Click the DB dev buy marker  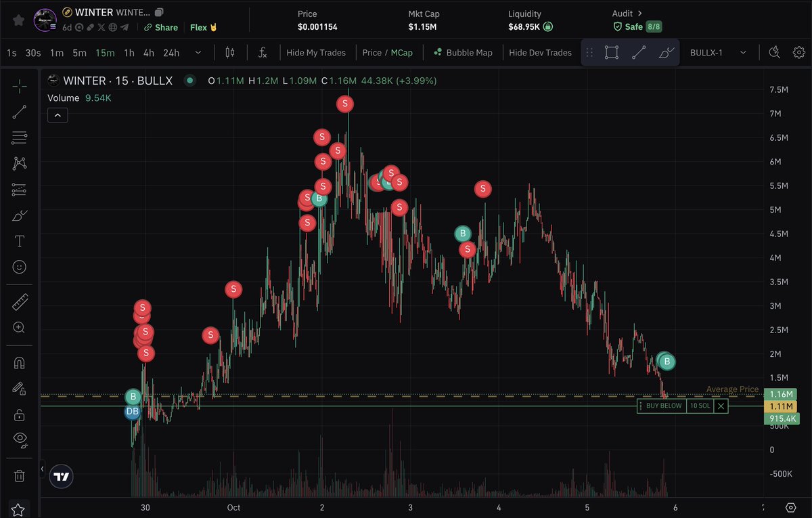[133, 411]
